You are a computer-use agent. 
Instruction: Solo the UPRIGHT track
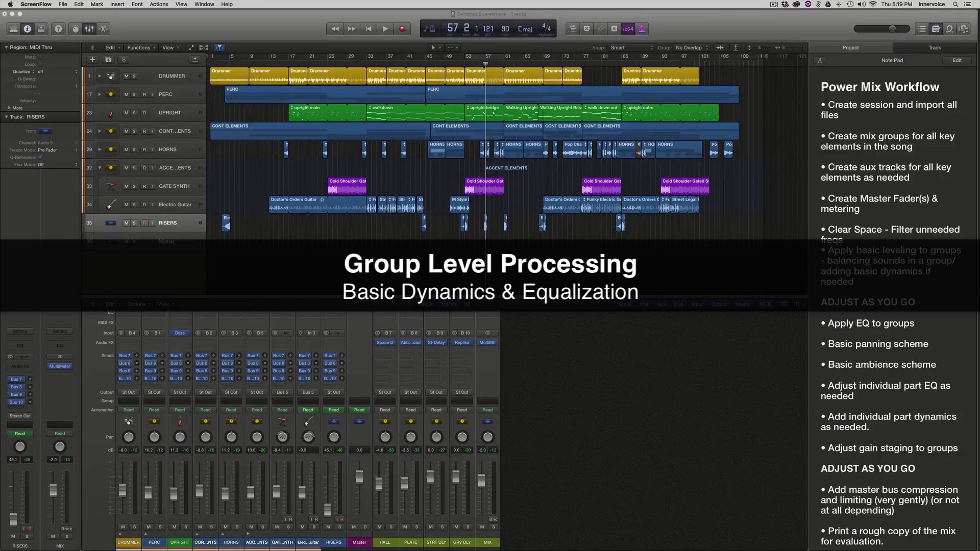point(134,113)
